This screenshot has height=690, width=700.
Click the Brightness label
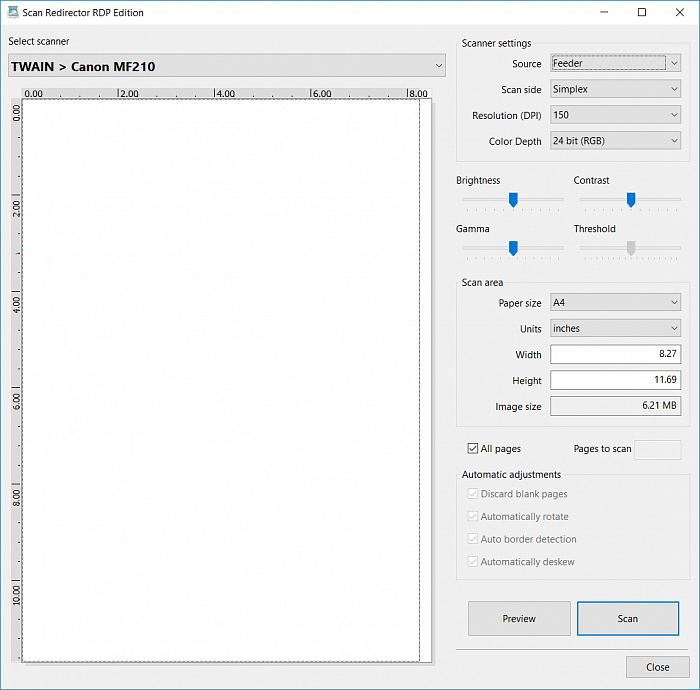[x=478, y=180]
